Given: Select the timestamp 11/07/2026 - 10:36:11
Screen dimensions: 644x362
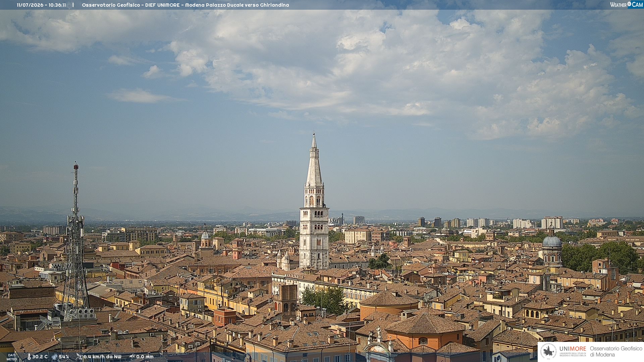Looking at the screenshot, I should tap(41, 5).
